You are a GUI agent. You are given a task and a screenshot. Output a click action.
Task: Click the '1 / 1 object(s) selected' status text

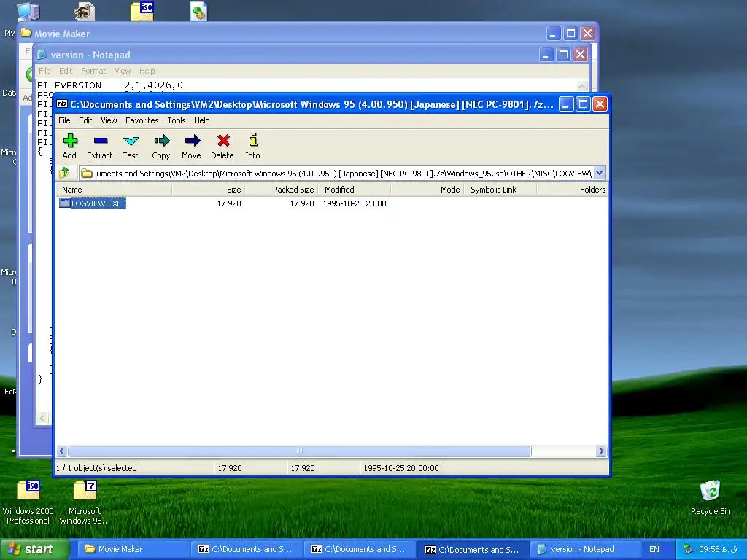[x=96, y=468]
